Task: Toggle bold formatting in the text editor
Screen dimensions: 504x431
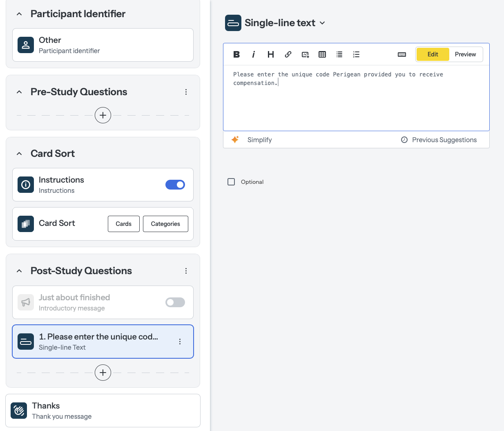Action: point(236,54)
